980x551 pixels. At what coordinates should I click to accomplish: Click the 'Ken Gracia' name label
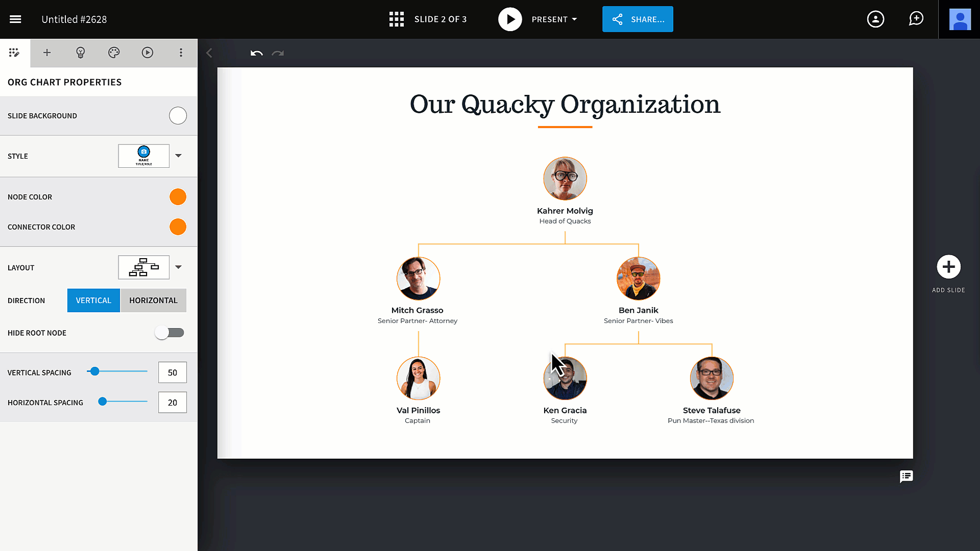(565, 410)
